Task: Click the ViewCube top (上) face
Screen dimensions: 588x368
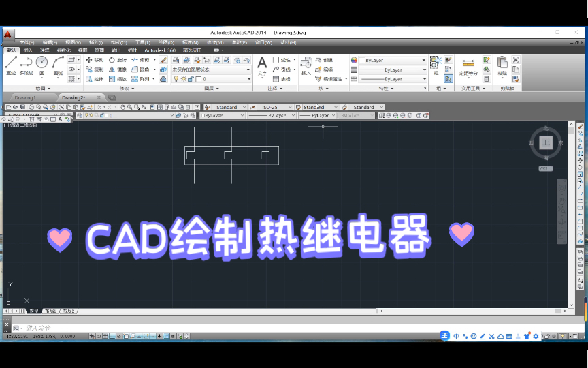Action: (x=546, y=142)
